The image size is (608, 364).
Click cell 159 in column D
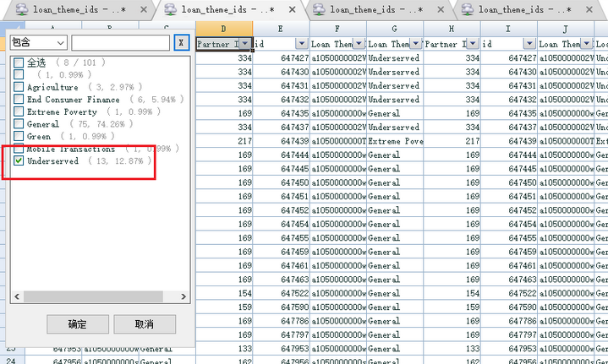click(x=224, y=307)
